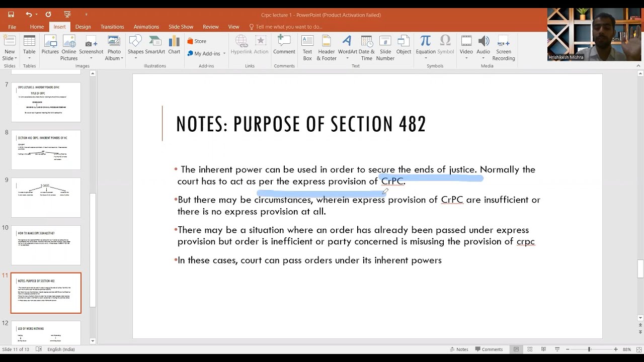644x362 pixels.
Task: Click the Undo arrow in title bar
Action: [x=29, y=15]
